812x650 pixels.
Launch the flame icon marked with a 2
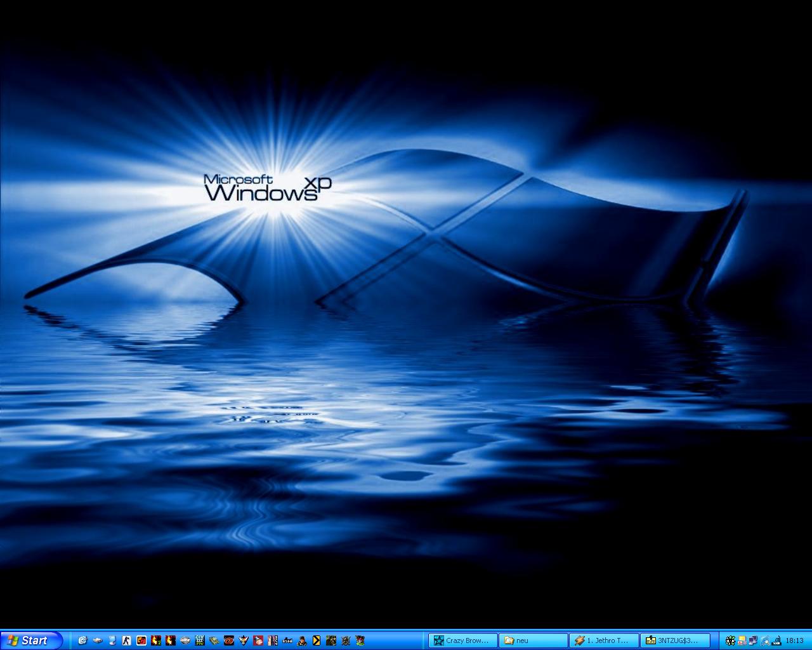(156, 640)
